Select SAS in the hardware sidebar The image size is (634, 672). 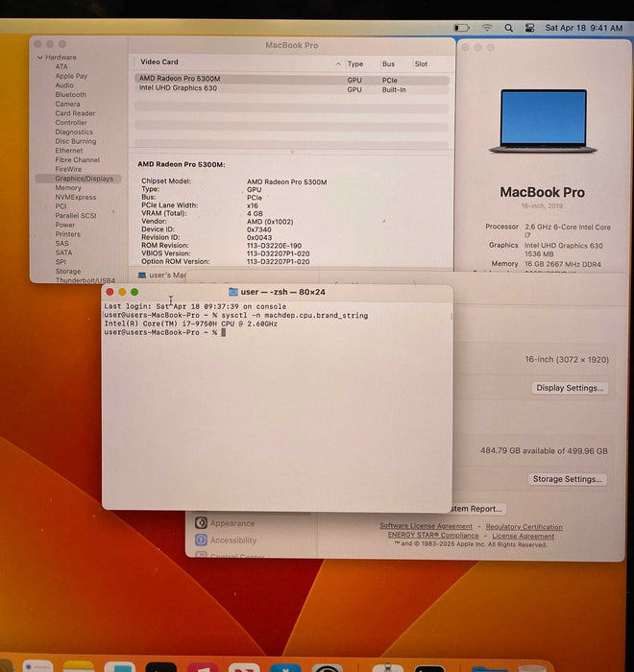click(61, 244)
